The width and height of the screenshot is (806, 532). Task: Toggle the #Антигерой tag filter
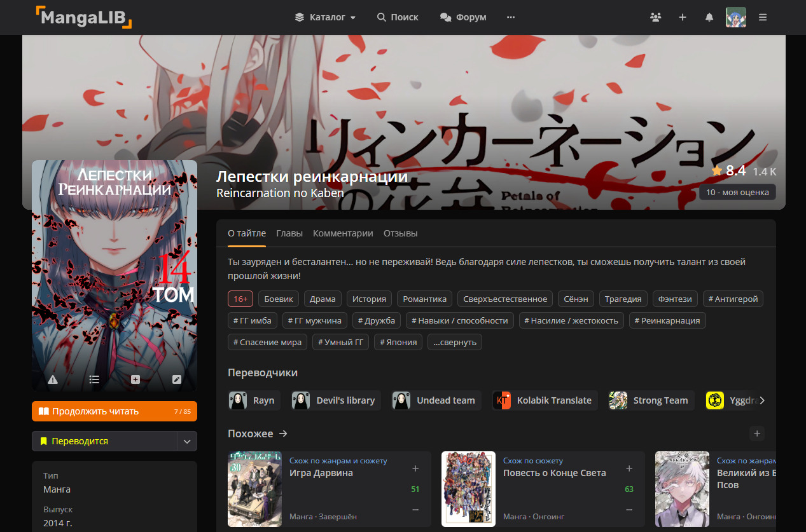tap(733, 299)
